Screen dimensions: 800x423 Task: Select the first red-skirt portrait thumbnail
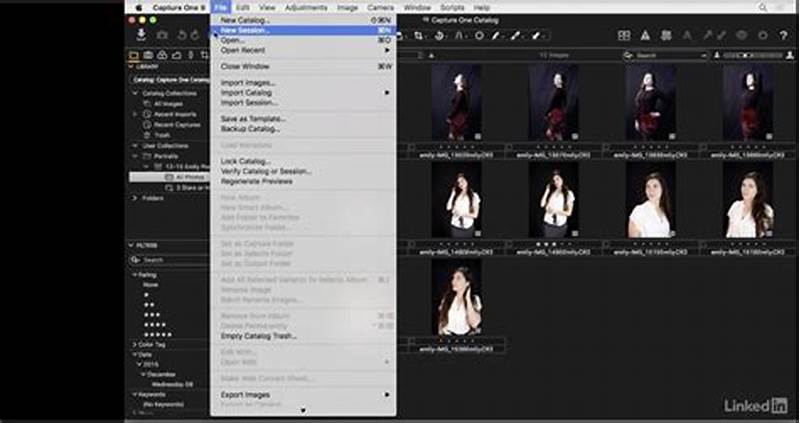point(456,102)
